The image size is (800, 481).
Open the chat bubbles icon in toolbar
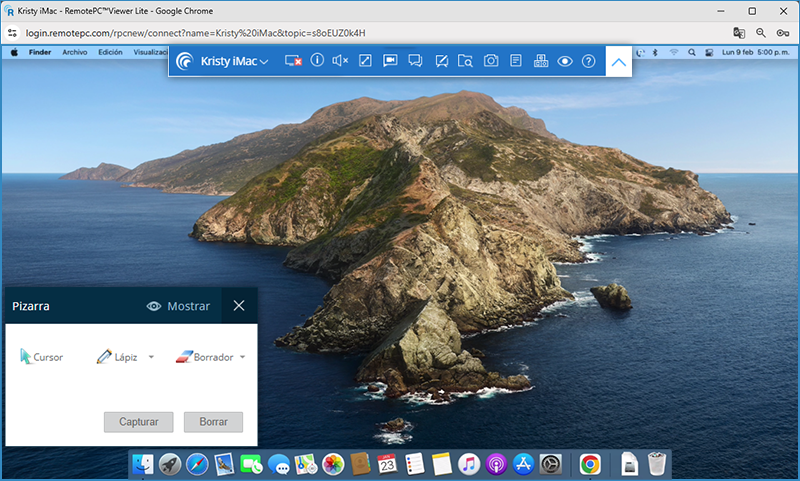click(415, 61)
